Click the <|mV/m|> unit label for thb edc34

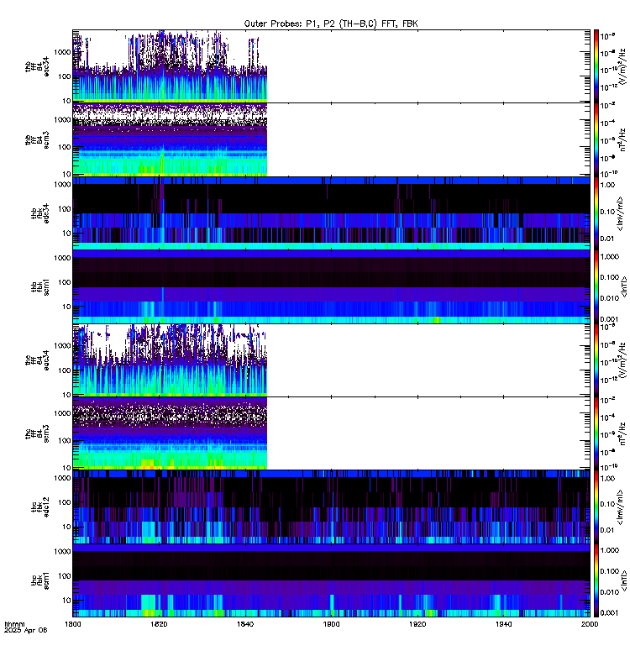[620, 213]
